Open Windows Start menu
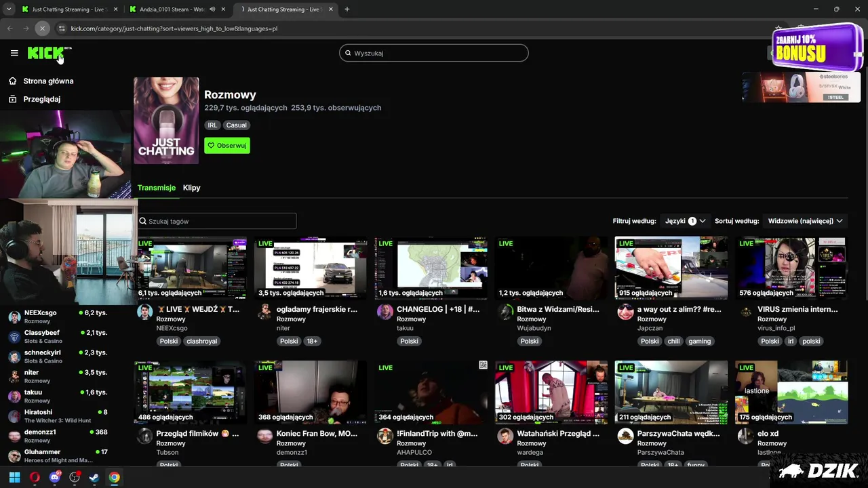Image resolution: width=868 pixels, height=488 pixels. click(x=14, y=477)
